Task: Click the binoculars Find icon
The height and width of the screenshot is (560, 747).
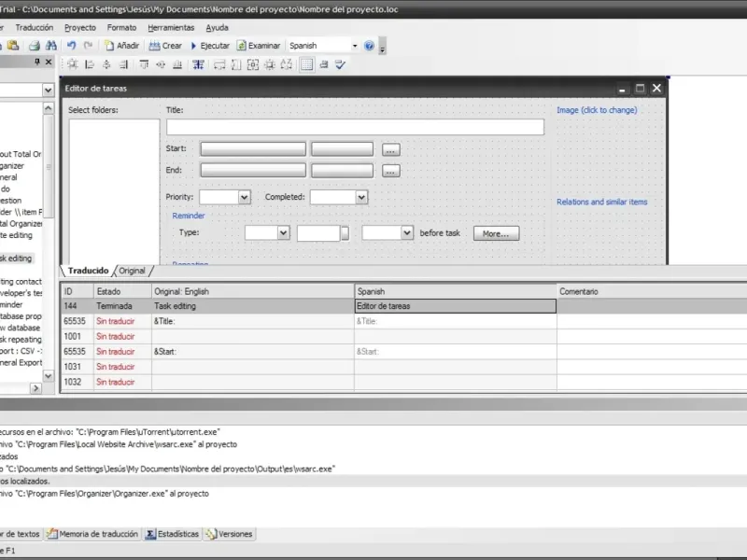Action: tap(49, 46)
